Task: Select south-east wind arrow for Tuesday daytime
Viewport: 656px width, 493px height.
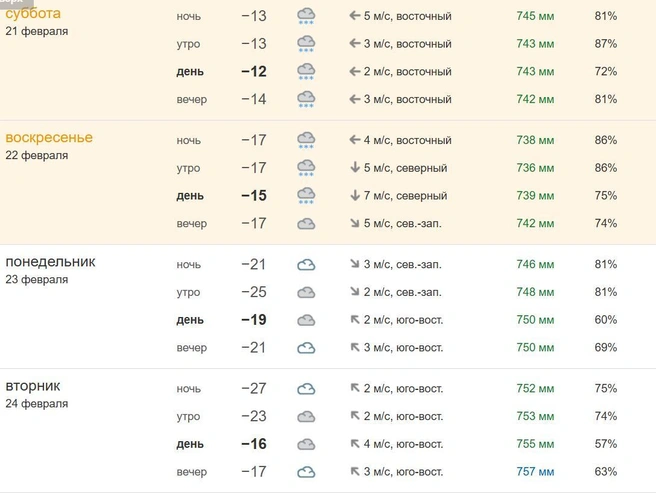Action: click(x=355, y=443)
